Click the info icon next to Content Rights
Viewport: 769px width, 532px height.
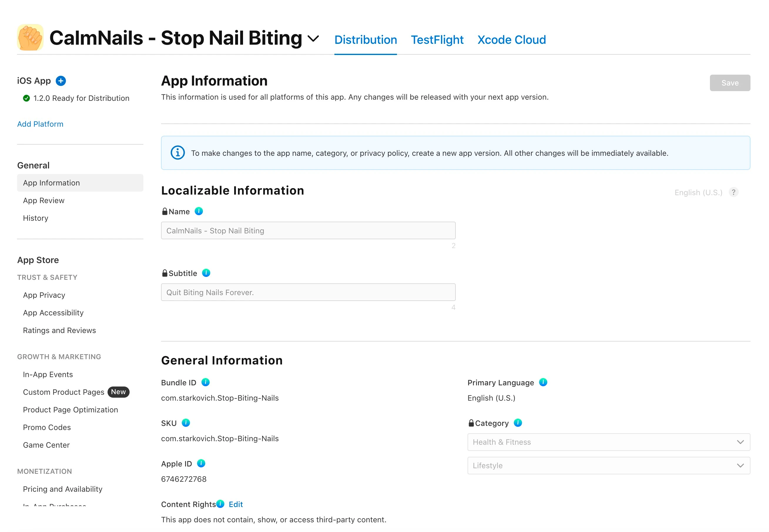pos(220,504)
